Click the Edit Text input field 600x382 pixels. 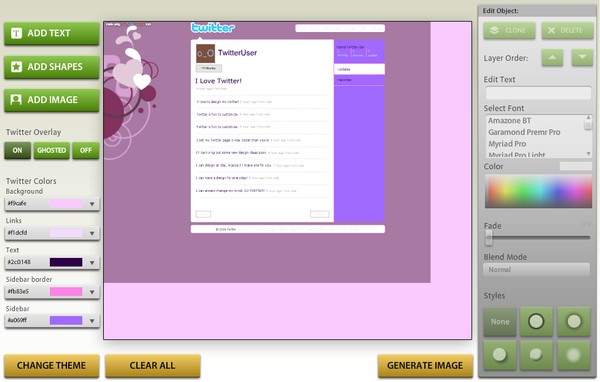tap(538, 93)
